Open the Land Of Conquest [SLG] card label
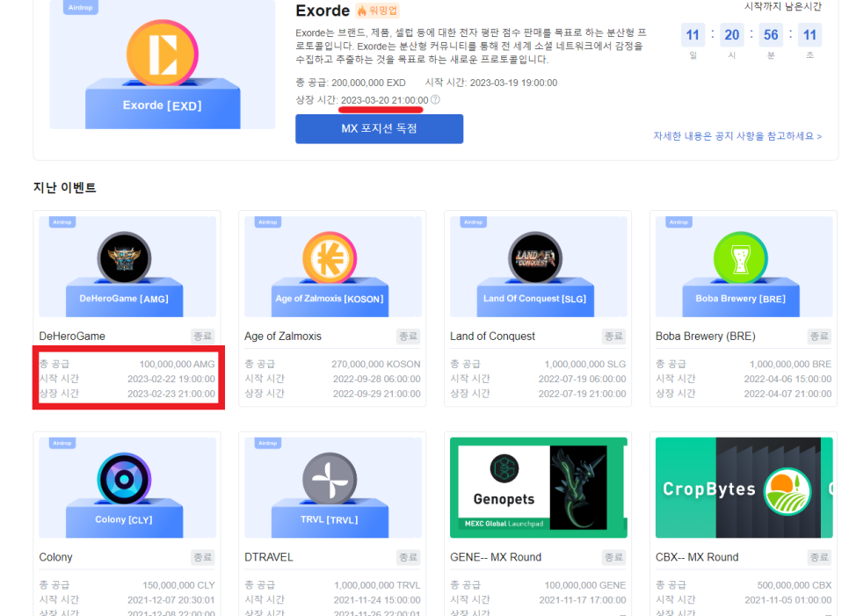This screenshot has height=616, width=849. [535, 299]
